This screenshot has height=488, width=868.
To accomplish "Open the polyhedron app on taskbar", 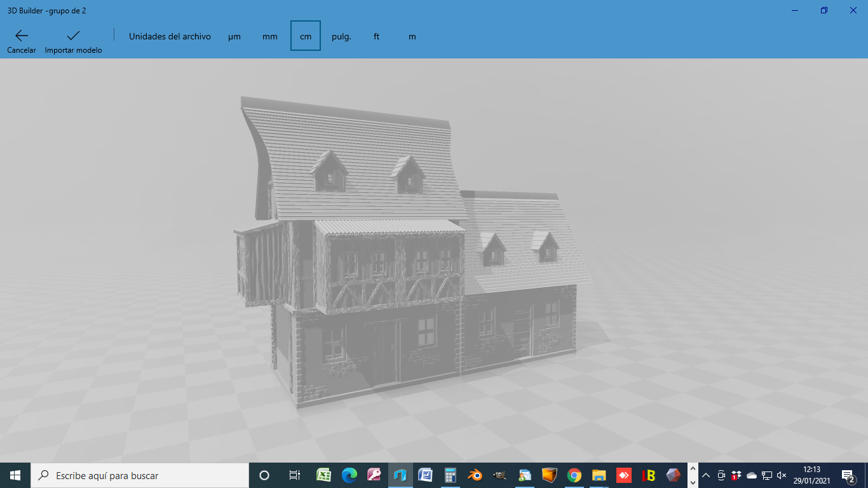I will click(x=674, y=475).
